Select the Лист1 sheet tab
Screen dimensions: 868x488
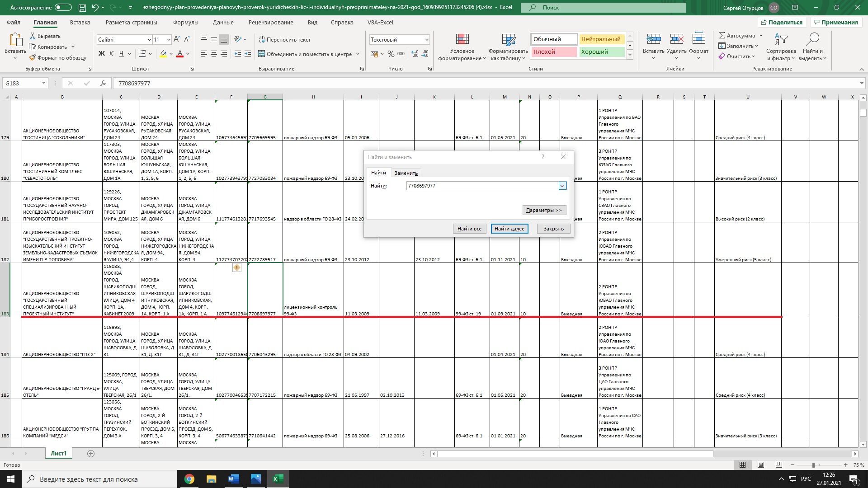tap(58, 454)
